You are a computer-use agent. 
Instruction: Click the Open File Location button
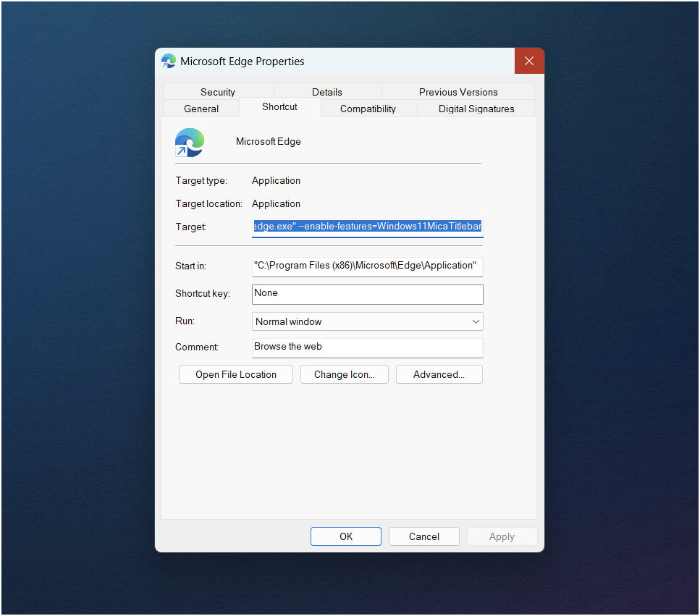[236, 374]
